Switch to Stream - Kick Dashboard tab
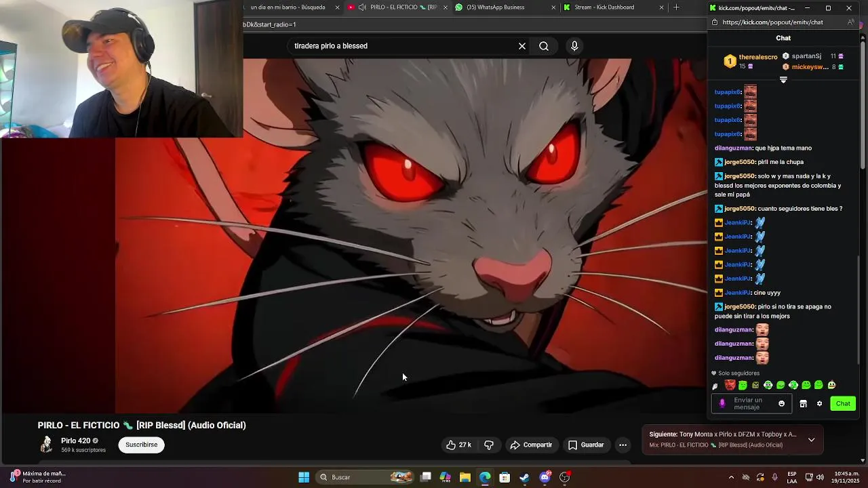 point(614,7)
